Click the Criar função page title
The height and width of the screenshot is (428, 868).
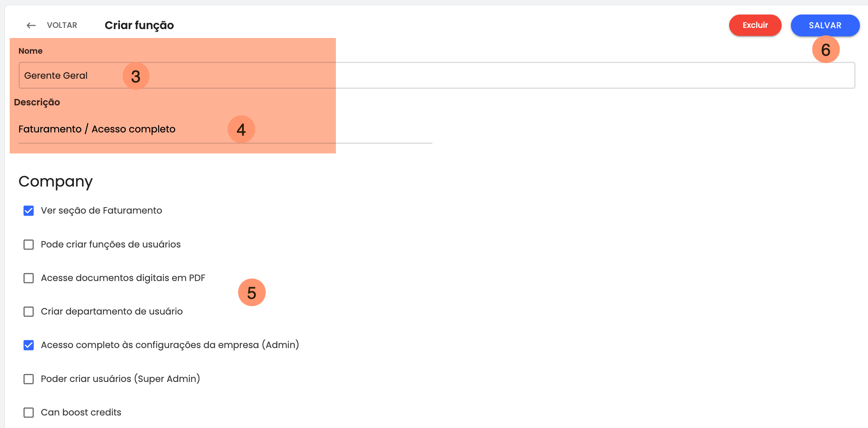pos(139,25)
